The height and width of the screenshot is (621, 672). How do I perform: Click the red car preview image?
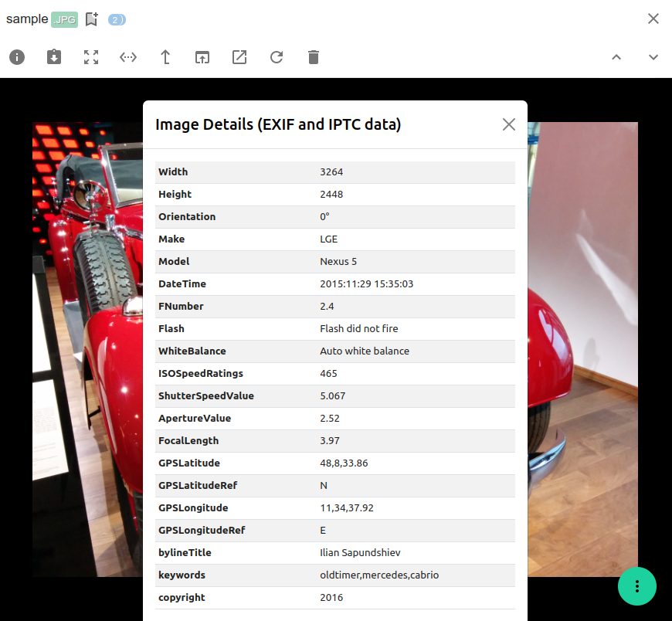[85, 348]
